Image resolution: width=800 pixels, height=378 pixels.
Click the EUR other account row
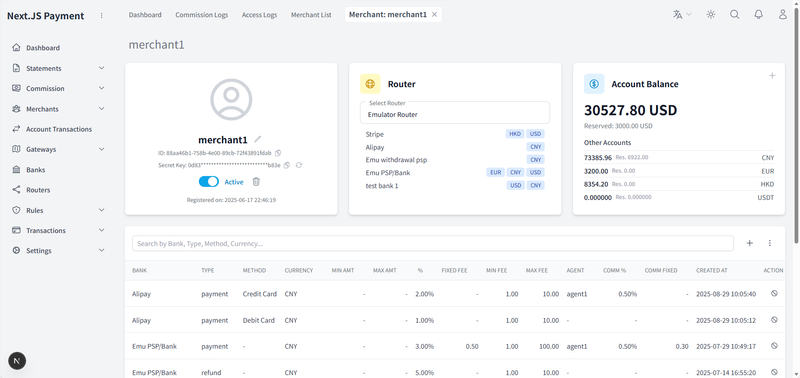(x=679, y=171)
